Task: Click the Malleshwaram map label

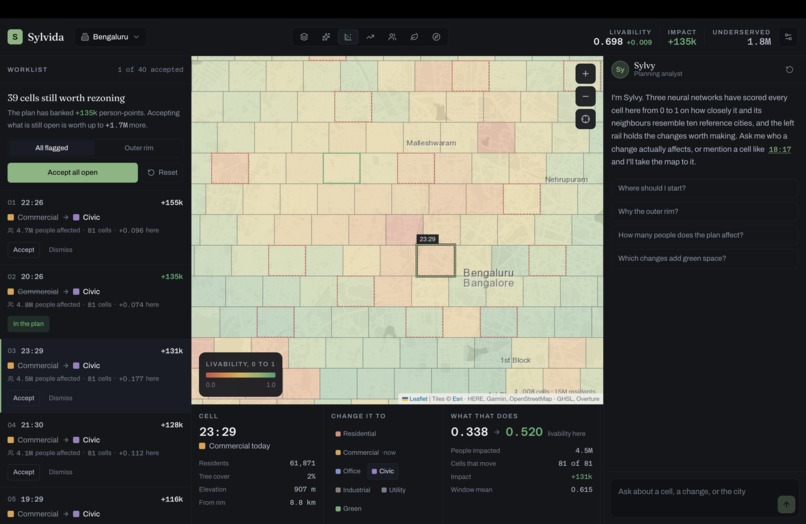Action: tap(431, 143)
